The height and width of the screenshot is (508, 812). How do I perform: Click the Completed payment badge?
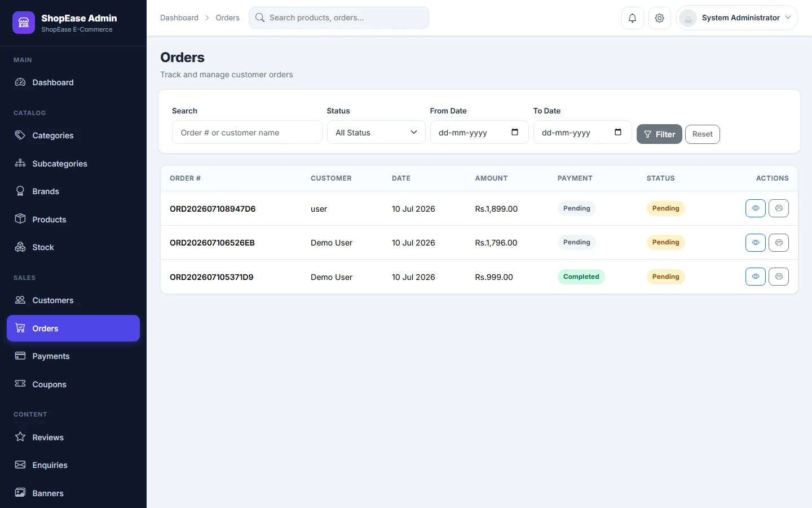(x=581, y=277)
